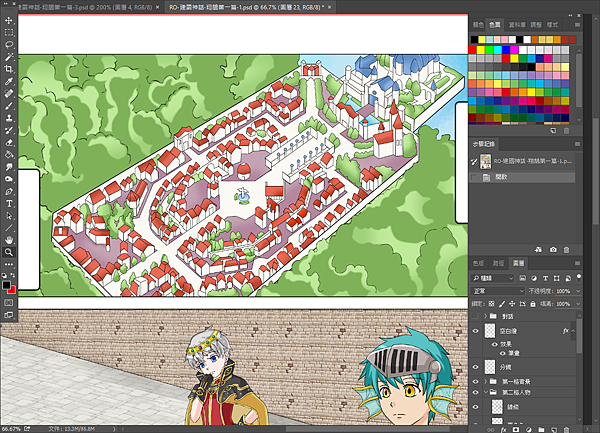Select the Crop tool
Screen dimensions: 600x433
point(9,69)
